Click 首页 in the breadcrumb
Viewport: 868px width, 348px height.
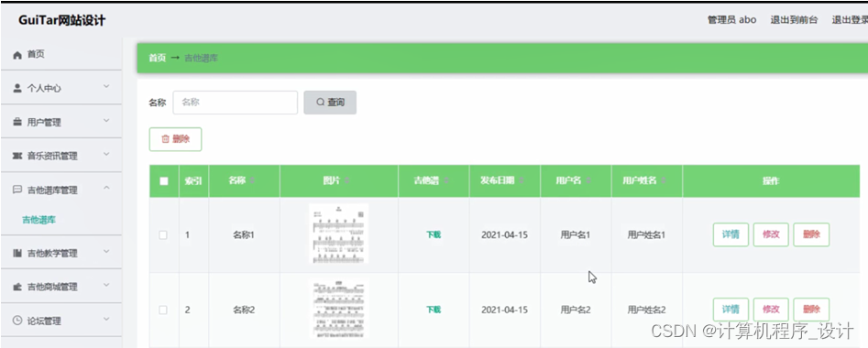[158, 58]
